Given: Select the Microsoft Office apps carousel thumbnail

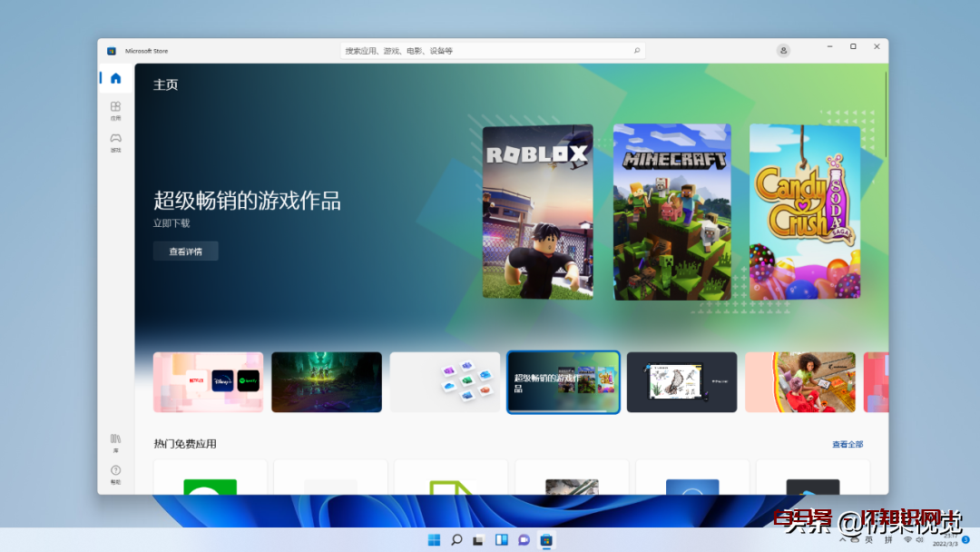Looking at the screenshot, I should click(x=445, y=382).
